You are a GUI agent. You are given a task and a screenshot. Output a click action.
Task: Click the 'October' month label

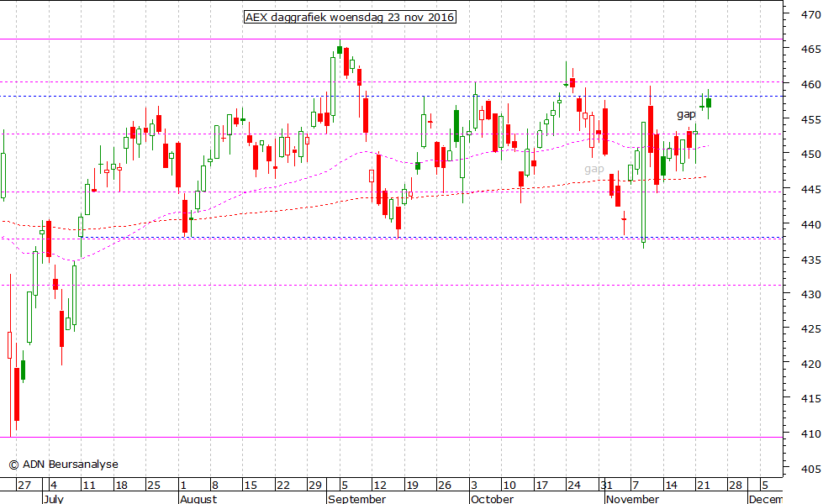[x=493, y=499]
